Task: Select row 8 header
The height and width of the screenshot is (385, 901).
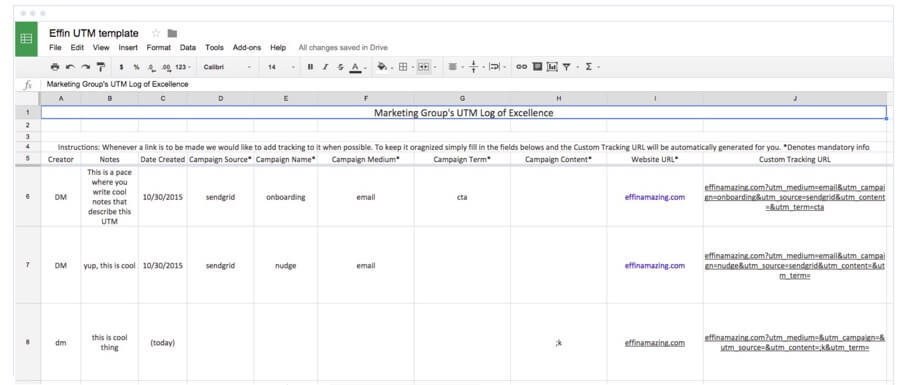Action: click(28, 342)
